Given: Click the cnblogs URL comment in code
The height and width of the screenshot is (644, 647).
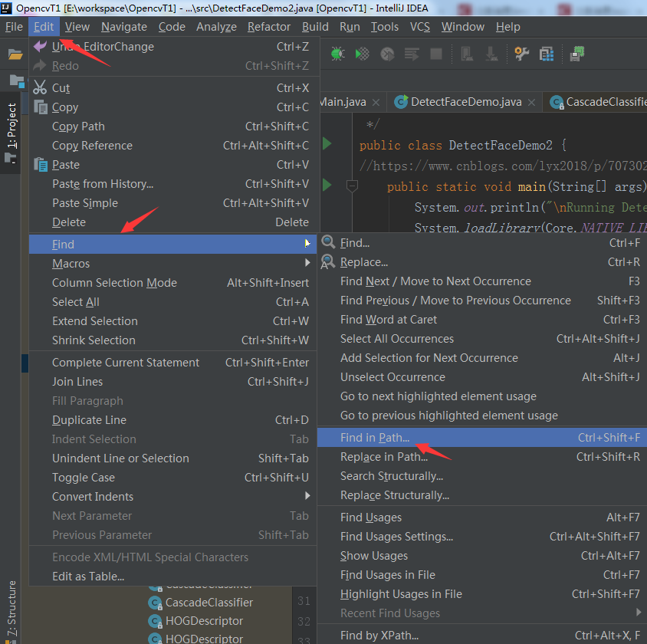Looking at the screenshot, I should pyautogui.click(x=503, y=166).
